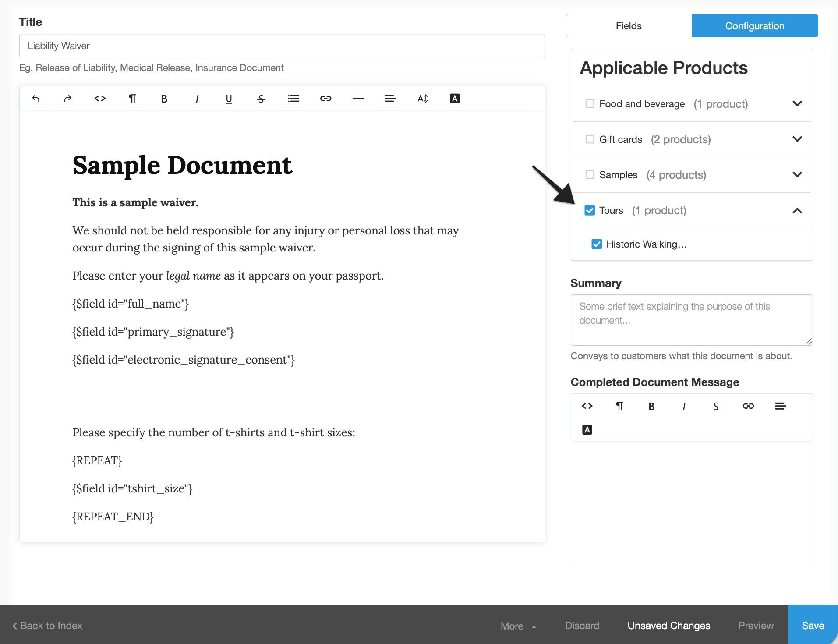The height and width of the screenshot is (644, 838).
Task: Collapse the Tours category
Action: (797, 211)
